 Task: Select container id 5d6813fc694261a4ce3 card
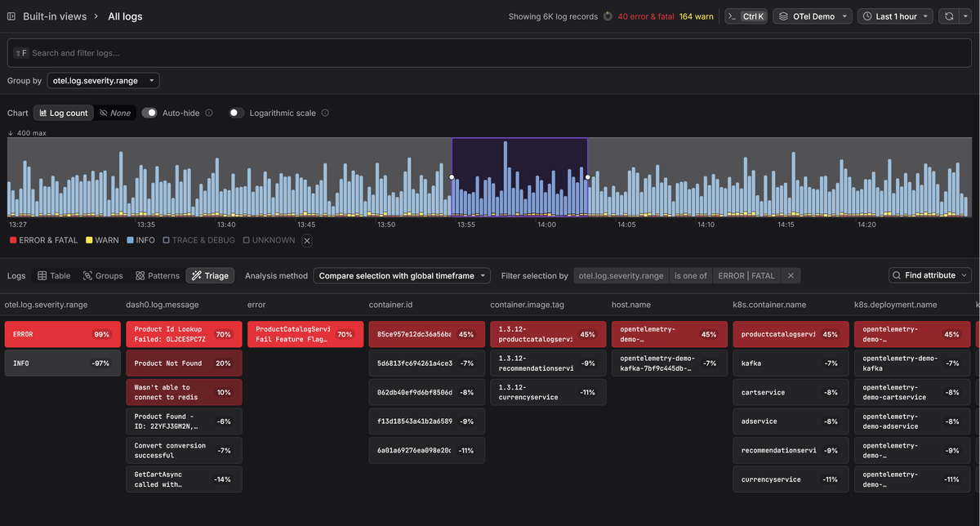click(426, 363)
